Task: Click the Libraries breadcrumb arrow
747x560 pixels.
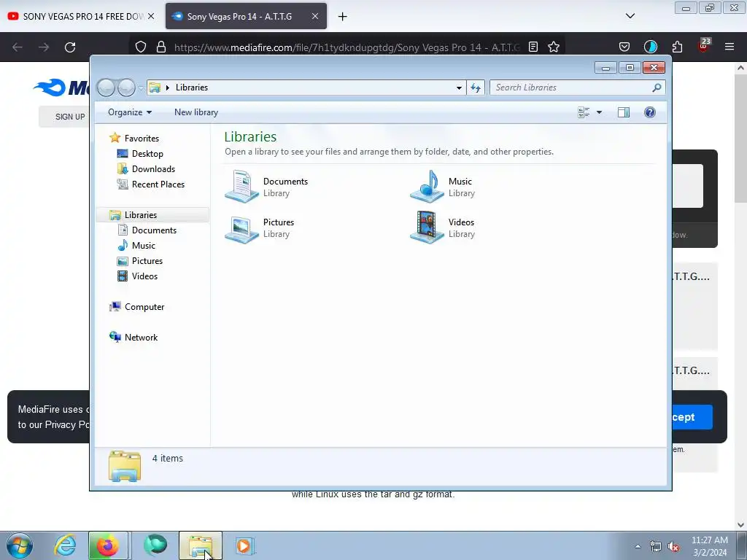Action: (x=168, y=87)
